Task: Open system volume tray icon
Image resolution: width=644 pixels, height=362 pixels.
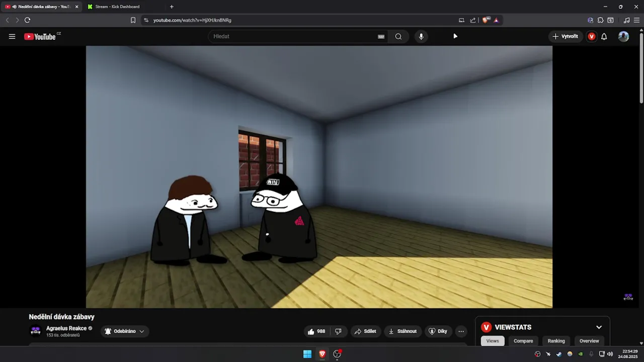Action: point(610,354)
